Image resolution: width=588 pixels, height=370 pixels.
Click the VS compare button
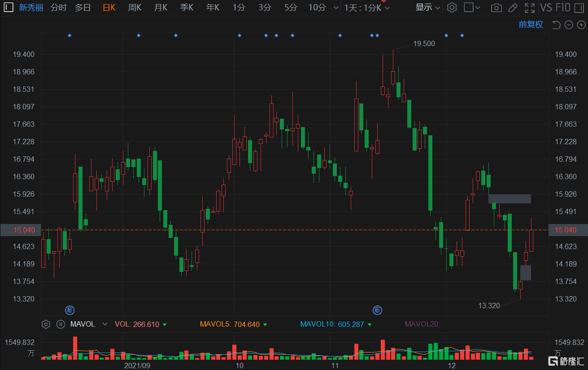click(x=546, y=8)
